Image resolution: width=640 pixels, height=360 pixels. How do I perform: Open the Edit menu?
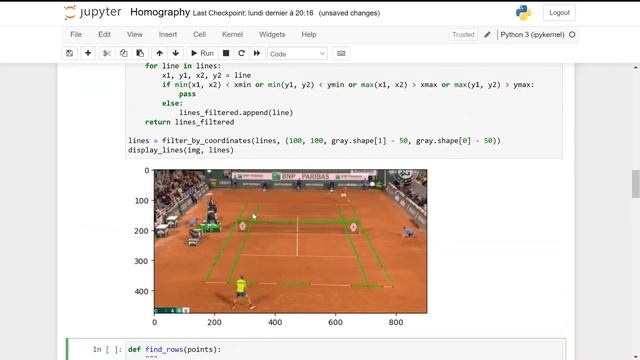point(104,35)
